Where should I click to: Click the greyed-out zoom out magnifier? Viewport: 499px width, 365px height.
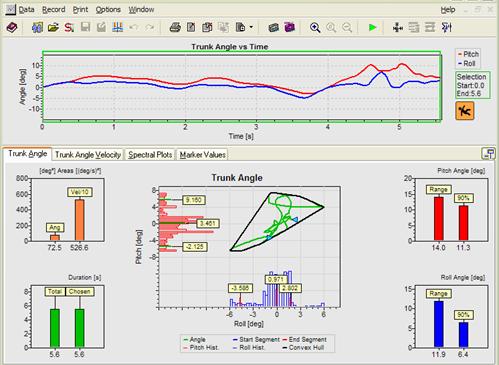(x=347, y=27)
